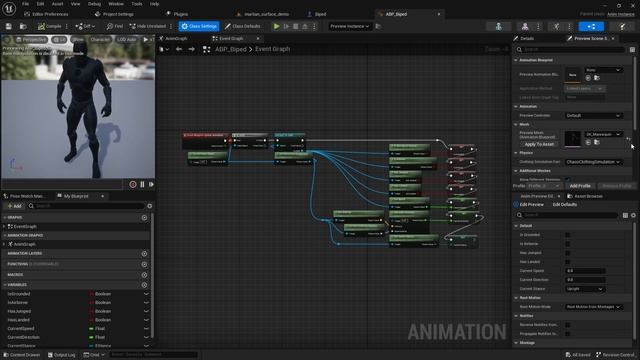
Task: Click the Unreal Engine logo
Action: pyautogui.click(x=8, y=8)
